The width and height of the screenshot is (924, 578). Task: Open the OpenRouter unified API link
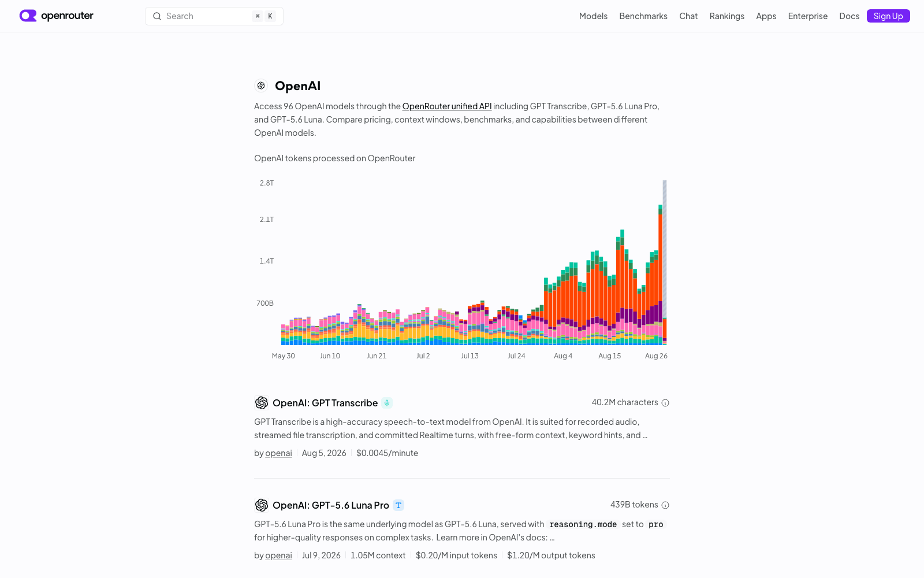447,106
